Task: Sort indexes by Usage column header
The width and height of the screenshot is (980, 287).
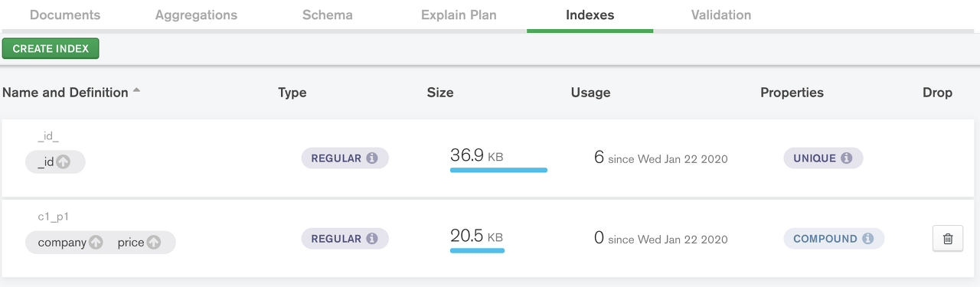Action: (591, 93)
